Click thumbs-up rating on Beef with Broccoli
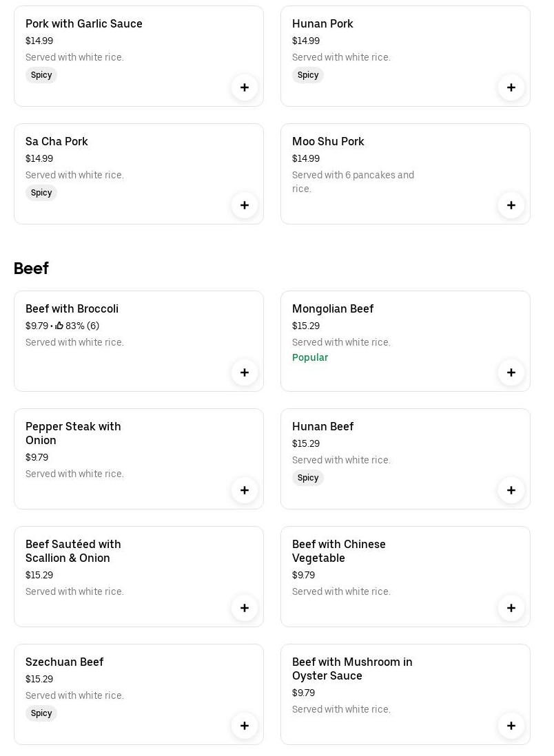554x756 pixels. tap(60, 326)
